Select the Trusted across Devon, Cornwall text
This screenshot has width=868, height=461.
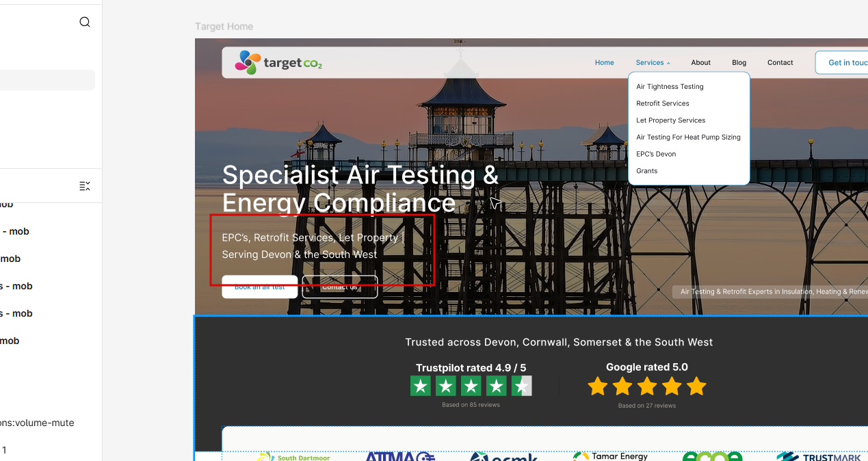coord(559,342)
